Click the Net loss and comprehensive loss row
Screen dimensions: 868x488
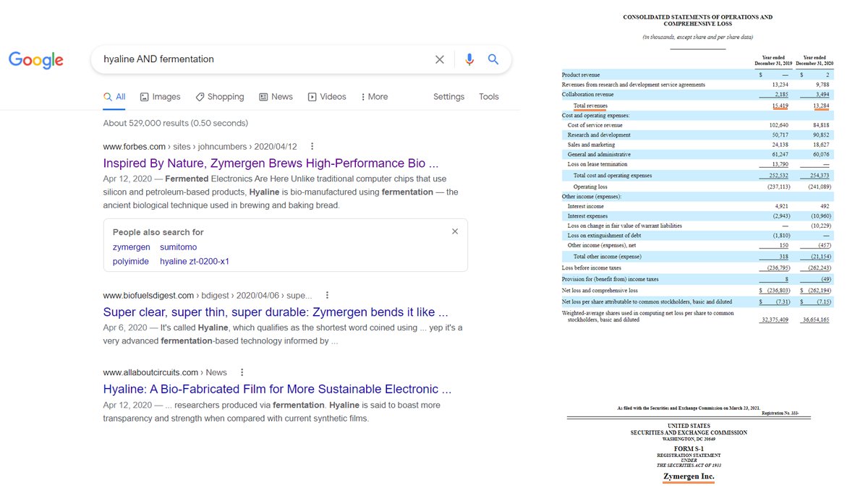click(697, 290)
